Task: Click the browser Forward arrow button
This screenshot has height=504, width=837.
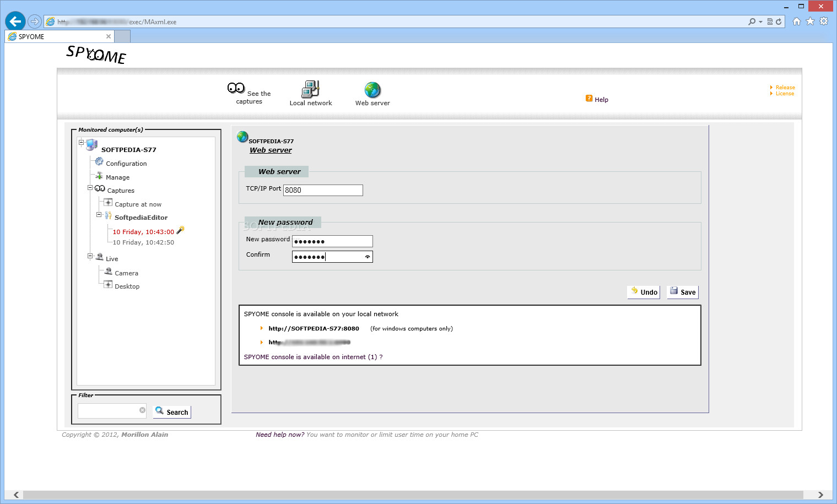Action: (35, 21)
